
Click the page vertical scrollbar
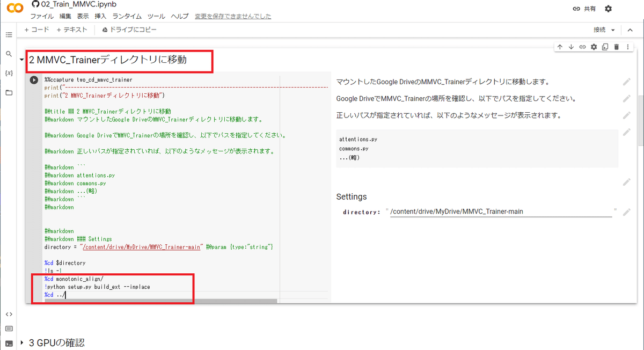[641, 121]
